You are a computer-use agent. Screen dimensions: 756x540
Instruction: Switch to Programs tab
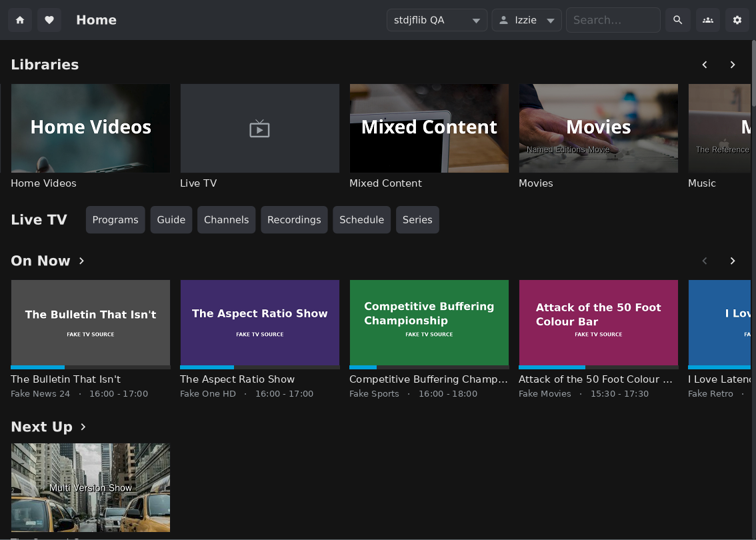pyautogui.click(x=115, y=220)
